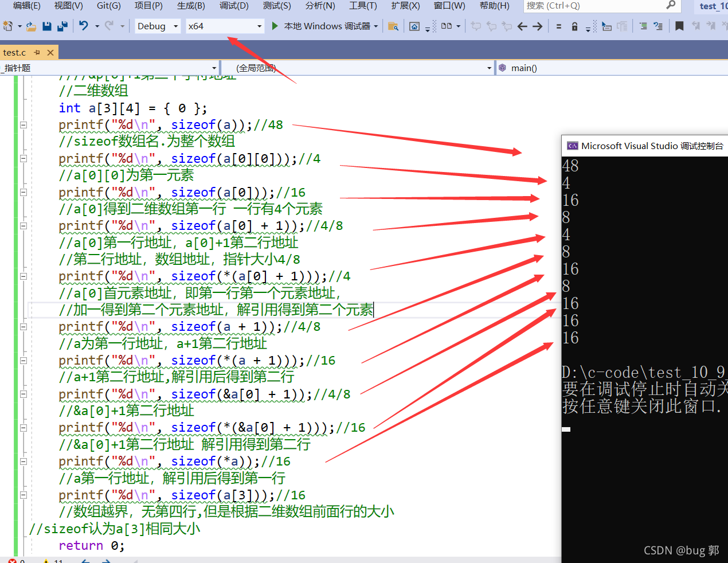Collapse the sizeof(a[0][0]) outline box
The image size is (728, 563).
(x=24, y=158)
